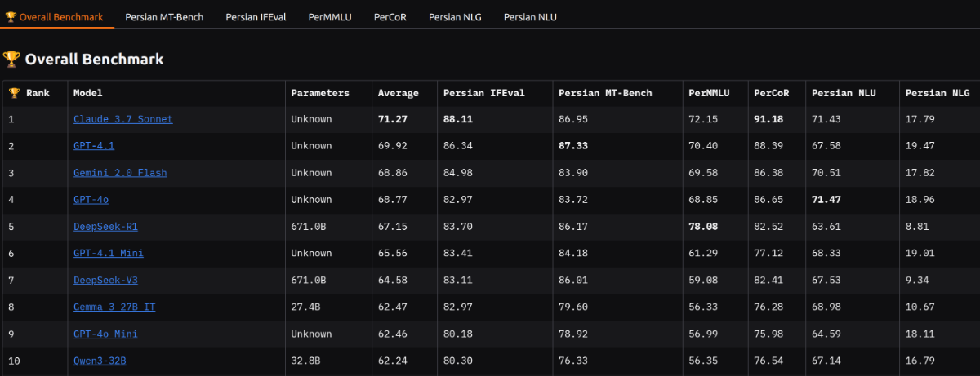
Task: Open the Gemini 2.0 Flash link
Action: (120, 173)
